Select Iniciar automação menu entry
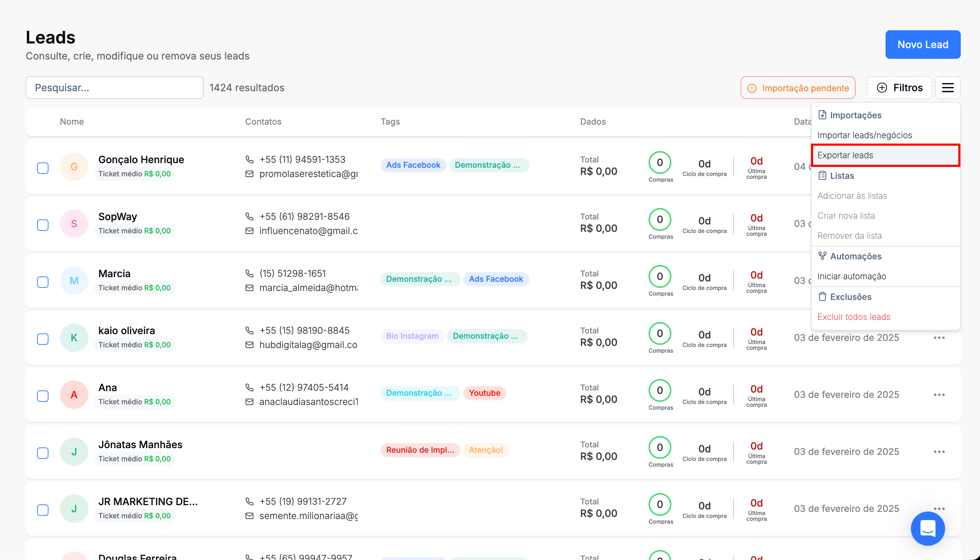 [851, 276]
